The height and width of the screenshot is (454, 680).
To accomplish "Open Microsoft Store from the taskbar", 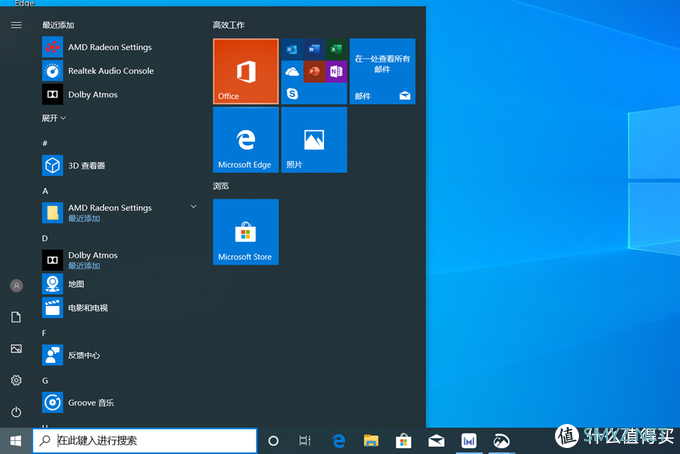I will click(x=404, y=441).
